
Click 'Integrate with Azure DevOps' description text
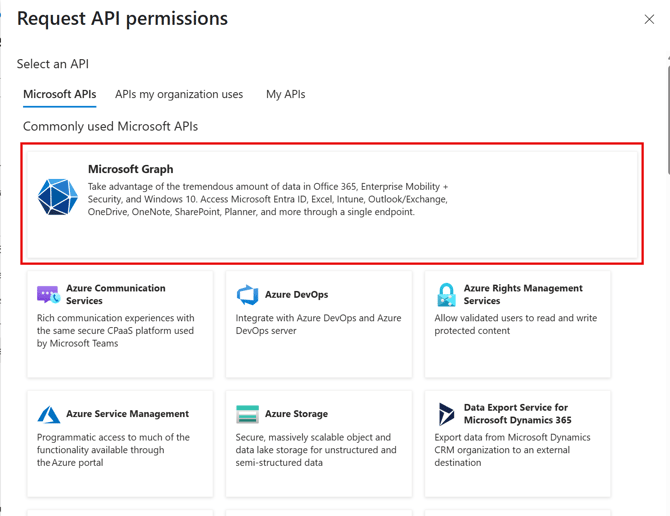pyautogui.click(x=318, y=324)
